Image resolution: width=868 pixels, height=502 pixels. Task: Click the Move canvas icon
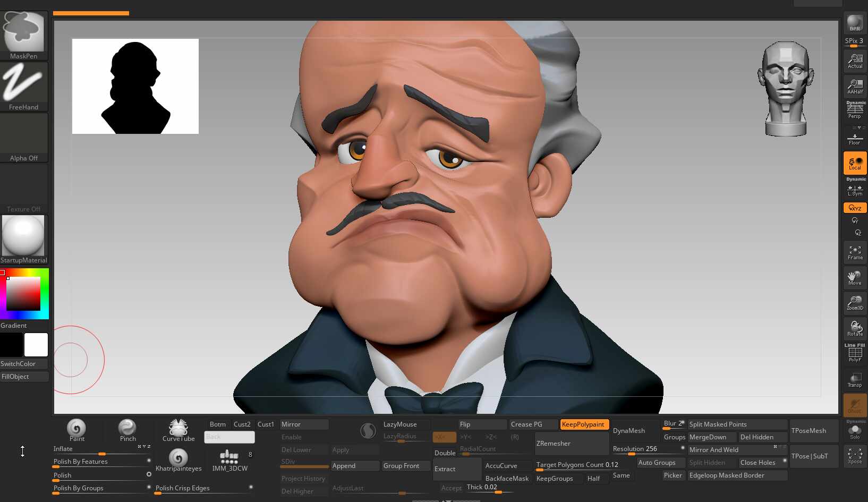coord(855,278)
